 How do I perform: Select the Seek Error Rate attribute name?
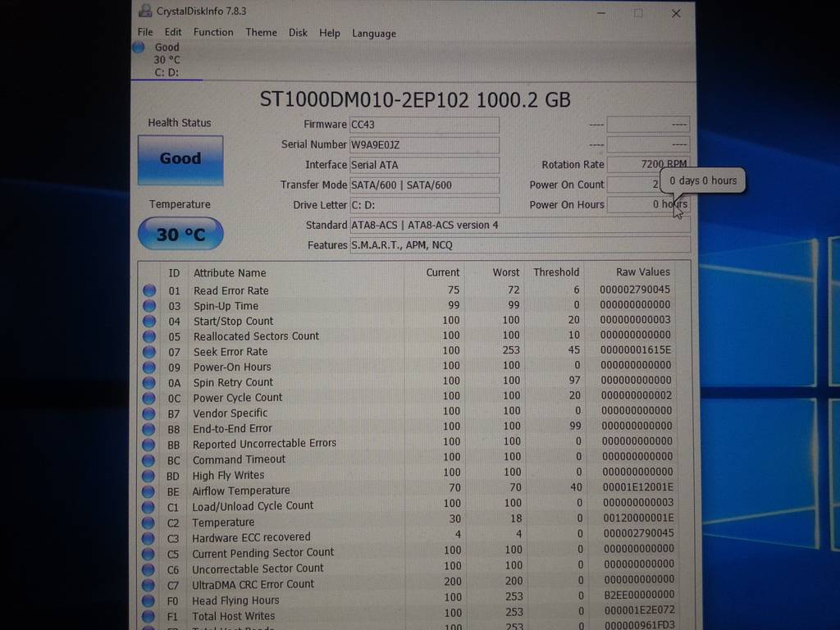pos(231,351)
